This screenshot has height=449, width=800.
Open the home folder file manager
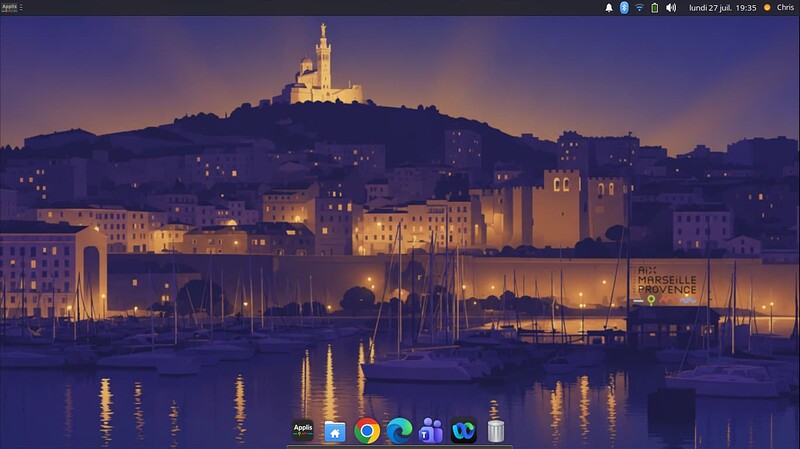point(335,431)
